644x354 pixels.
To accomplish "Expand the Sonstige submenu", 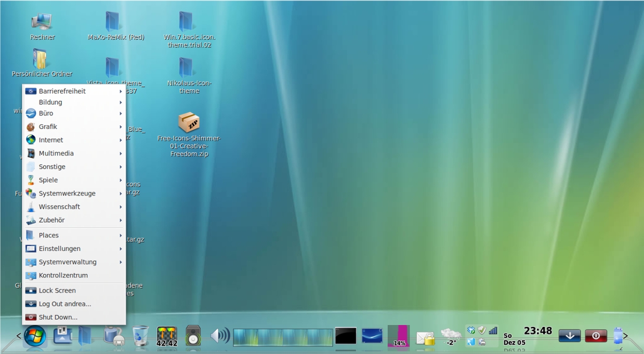I will (x=74, y=167).
